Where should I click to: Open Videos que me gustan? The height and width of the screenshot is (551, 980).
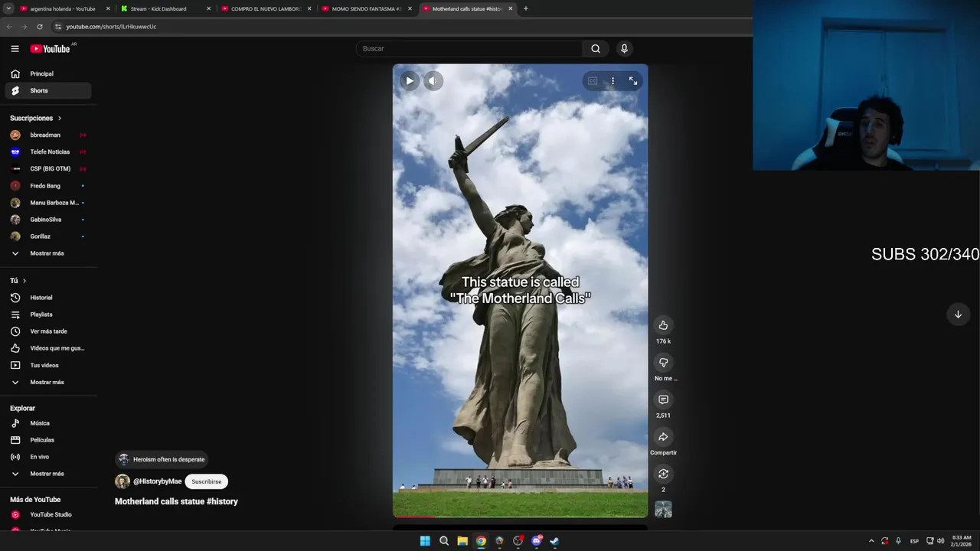48,348
